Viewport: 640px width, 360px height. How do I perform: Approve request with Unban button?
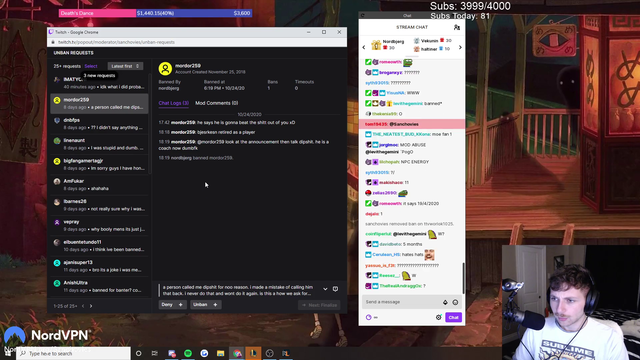[x=200, y=304]
